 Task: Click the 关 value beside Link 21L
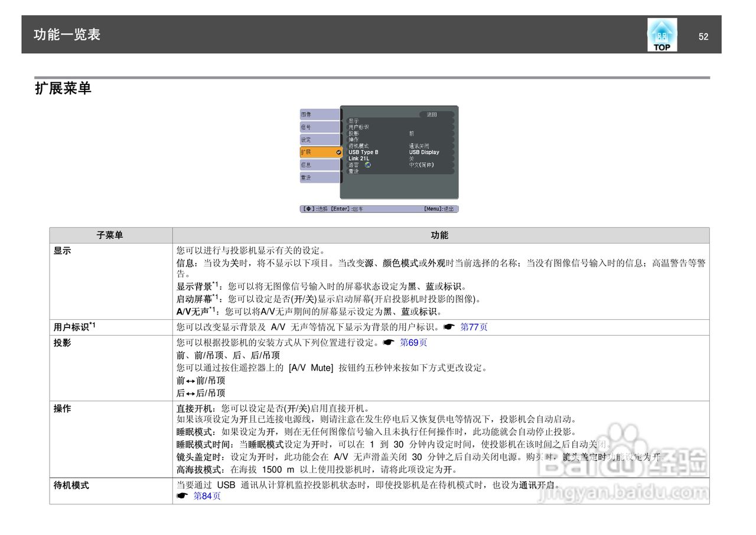pyautogui.click(x=412, y=158)
